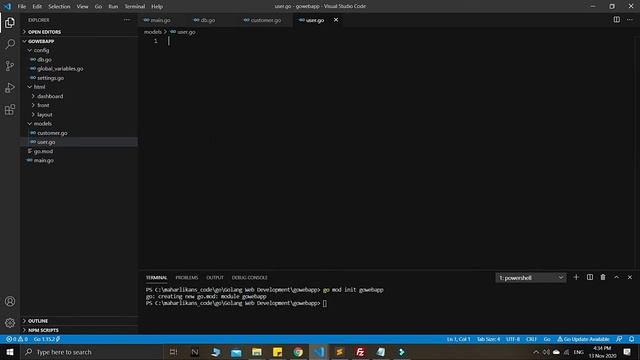Switch to the Debug Console tab
The image size is (640, 360).
(250, 277)
